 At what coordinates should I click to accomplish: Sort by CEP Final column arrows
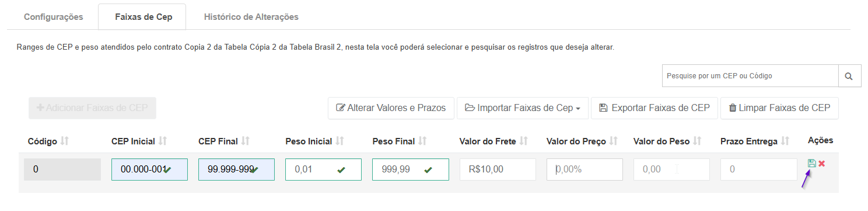(246, 141)
